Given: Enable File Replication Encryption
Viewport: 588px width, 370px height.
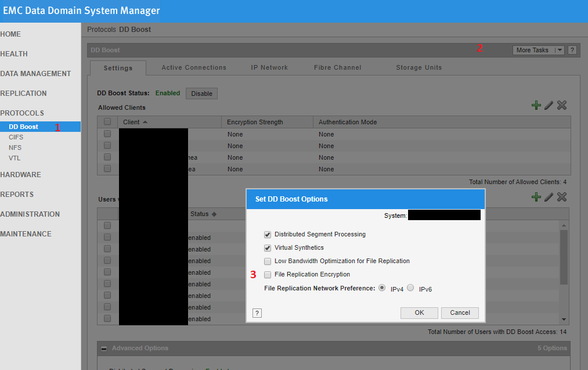Looking at the screenshot, I should point(268,274).
